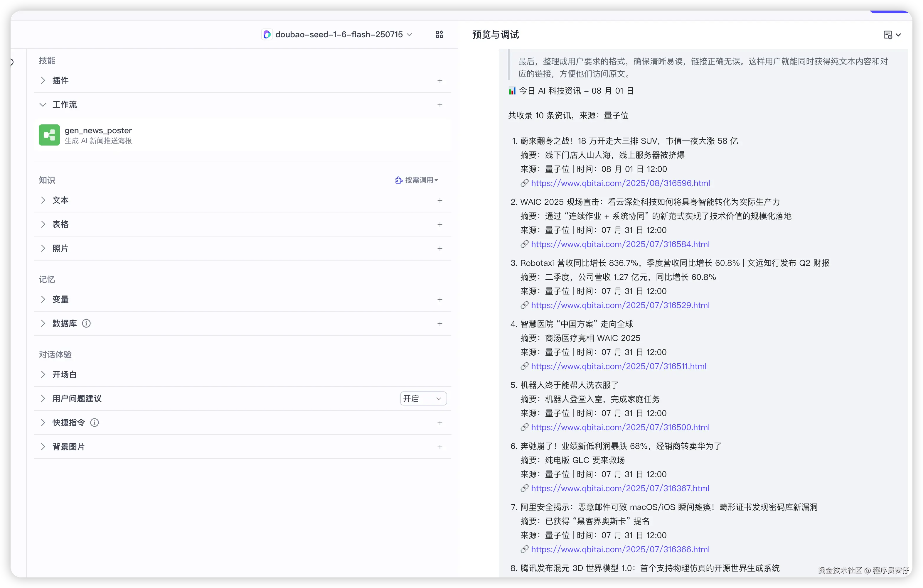
Task: Collapse the 工作流 section
Action: click(x=43, y=104)
